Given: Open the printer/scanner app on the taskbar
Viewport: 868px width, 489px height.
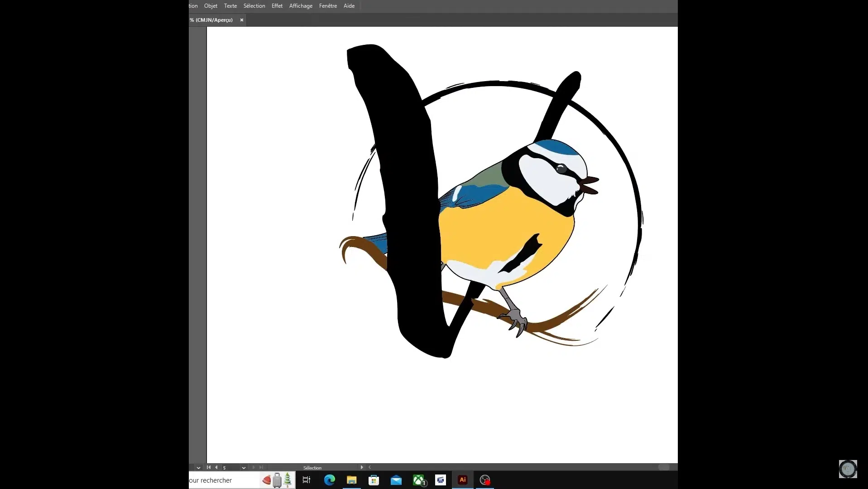Looking at the screenshot, I should click(441, 480).
